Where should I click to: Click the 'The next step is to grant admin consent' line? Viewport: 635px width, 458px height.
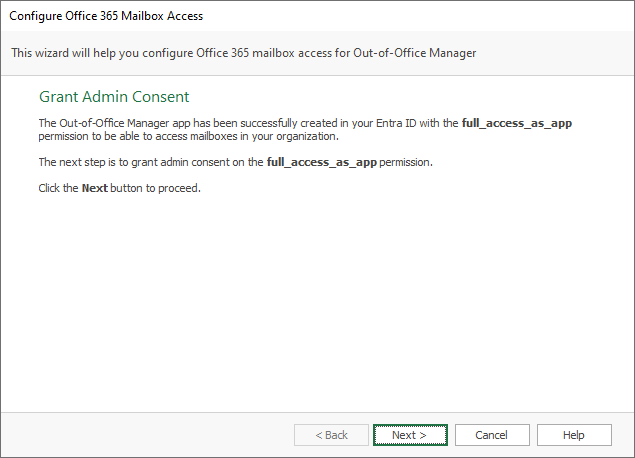click(x=236, y=162)
